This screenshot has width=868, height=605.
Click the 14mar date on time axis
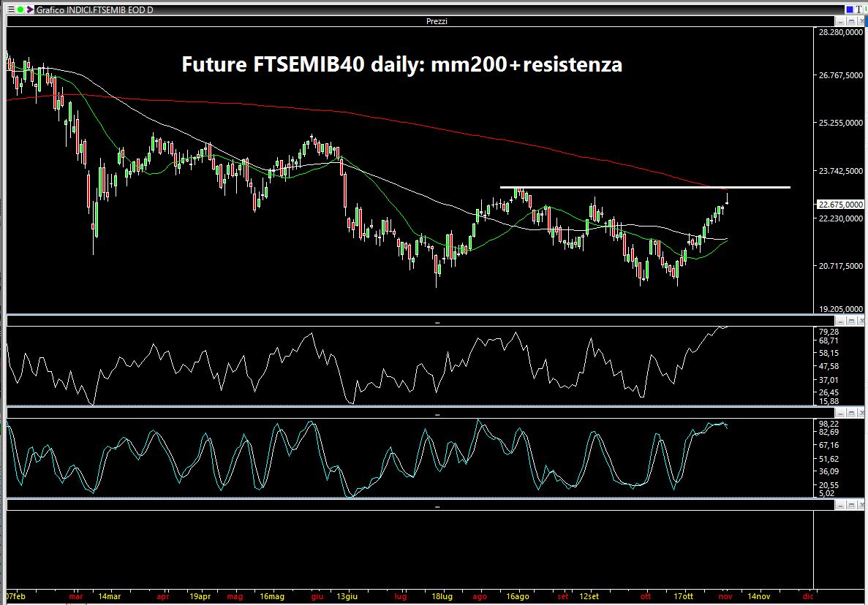coord(110,596)
